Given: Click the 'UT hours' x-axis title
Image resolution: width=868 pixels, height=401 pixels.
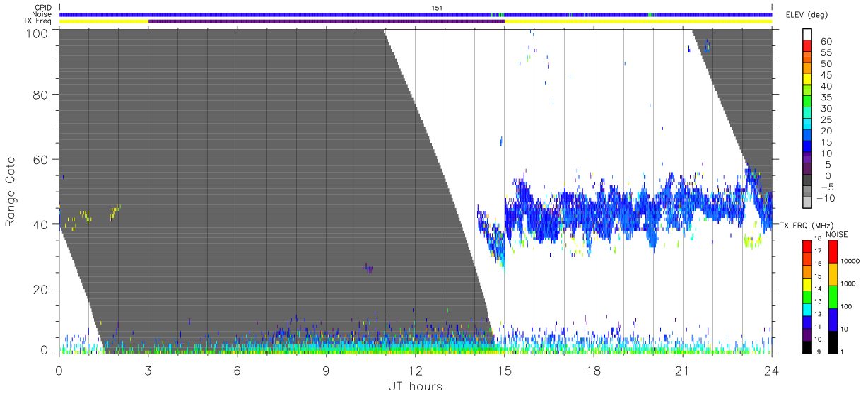Looking at the screenshot, I should (415, 386).
